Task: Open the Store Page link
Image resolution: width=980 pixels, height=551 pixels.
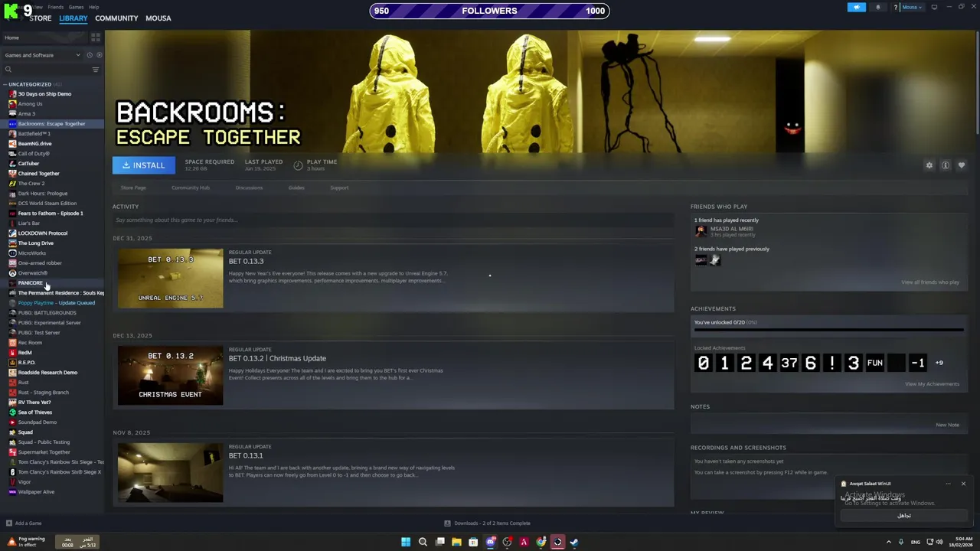Action: coord(133,187)
